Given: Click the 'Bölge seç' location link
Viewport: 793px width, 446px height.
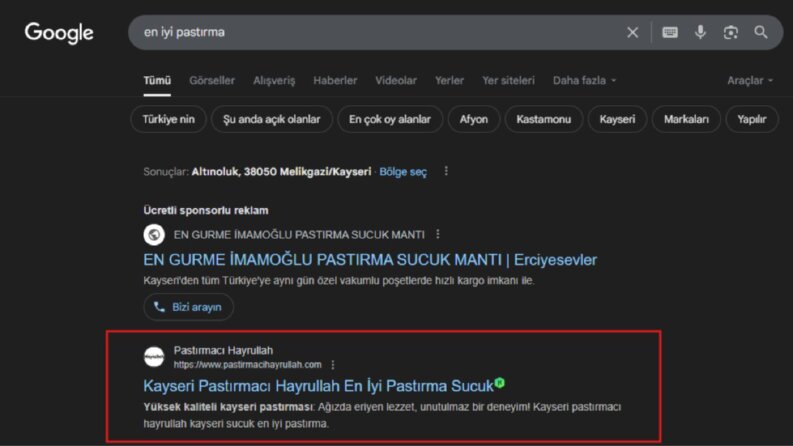Looking at the screenshot, I should pos(403,172).
